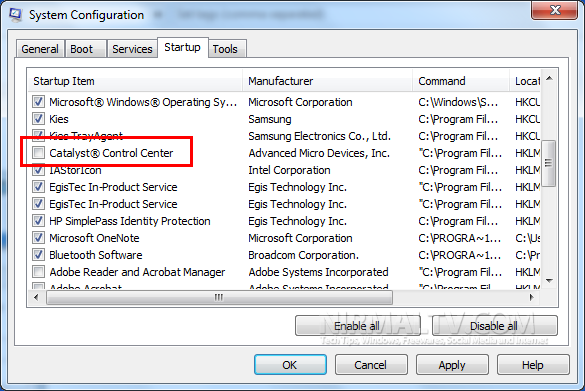The image size is (585, 391).
Task: Select 'Bluetooth Software' item text
Action: pyautogui.click(x=96, y=255)
